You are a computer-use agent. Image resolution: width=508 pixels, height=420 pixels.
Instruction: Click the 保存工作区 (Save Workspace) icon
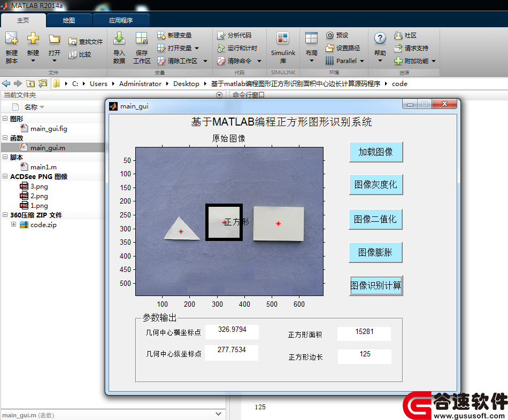[142, 38]
